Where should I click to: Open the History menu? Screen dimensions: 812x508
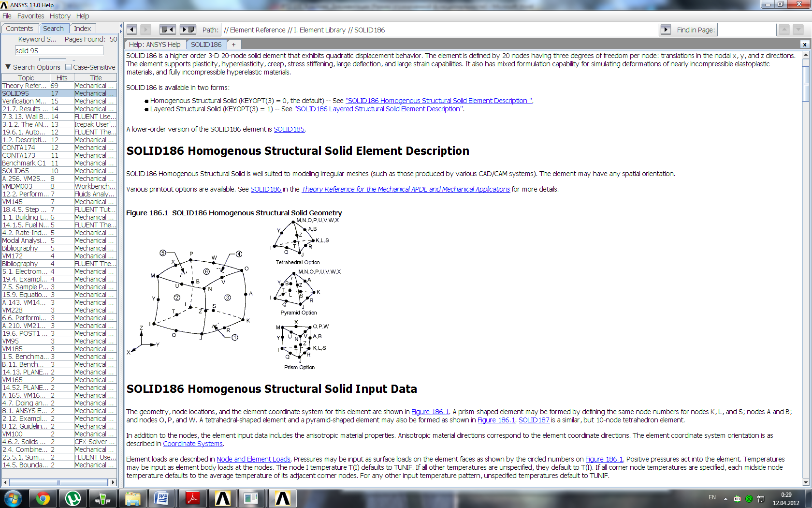tap(60, 16)
